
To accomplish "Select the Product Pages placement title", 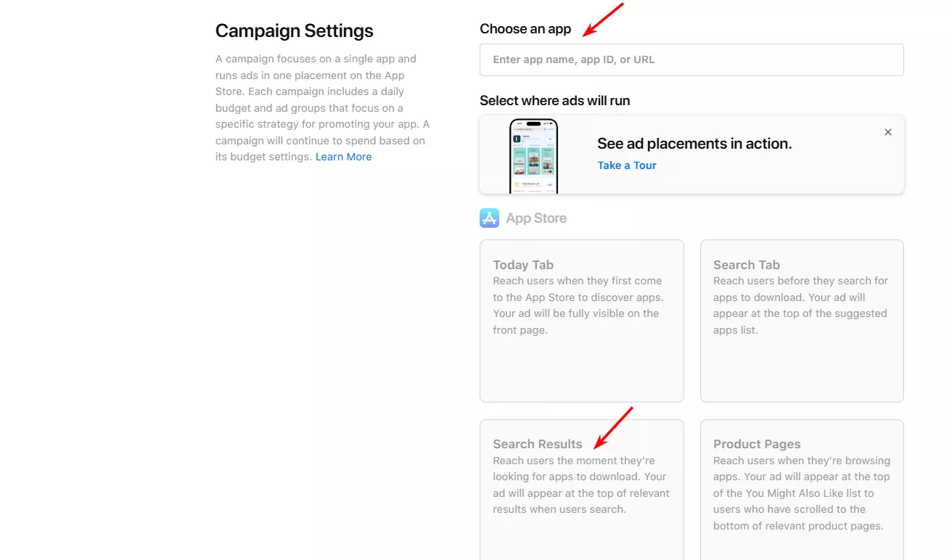I will point(757,444).
